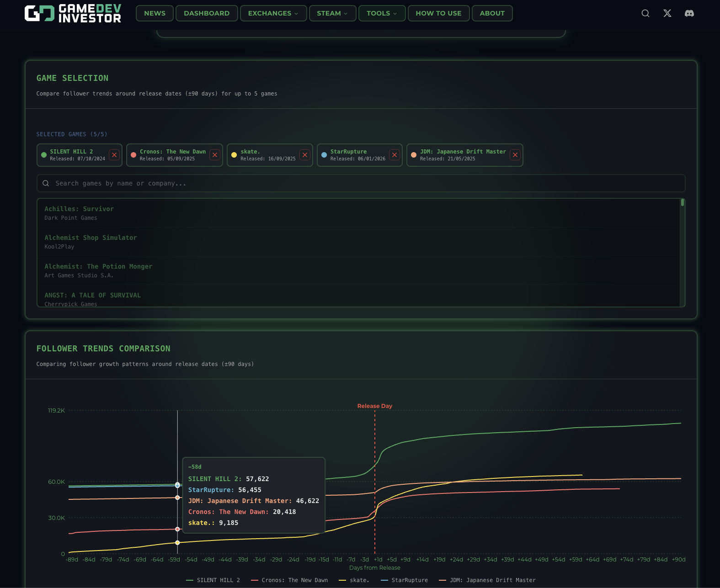Viewport: 720px width, 588px height.
Task: Click the Dark Point Games company text
Action: [71, 218]
